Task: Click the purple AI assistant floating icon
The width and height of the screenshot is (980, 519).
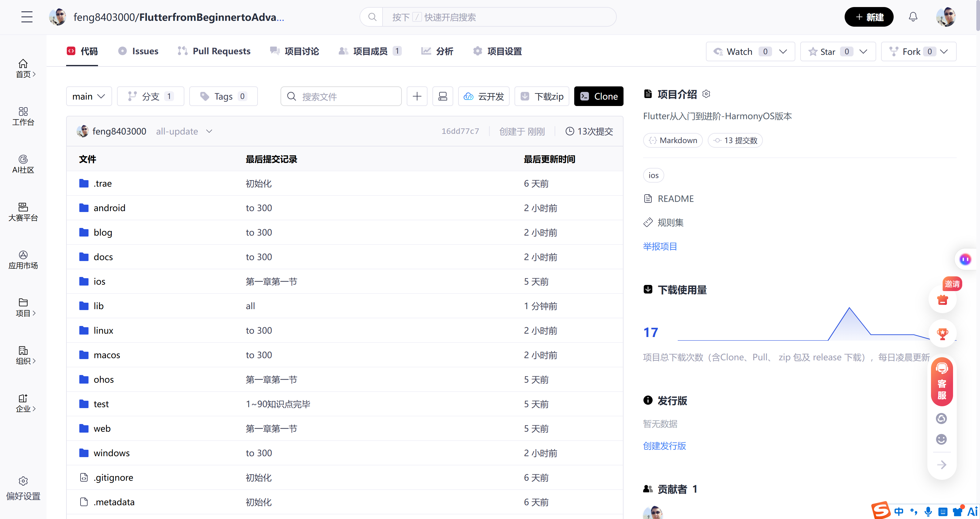Action: [x=965, y=259]
